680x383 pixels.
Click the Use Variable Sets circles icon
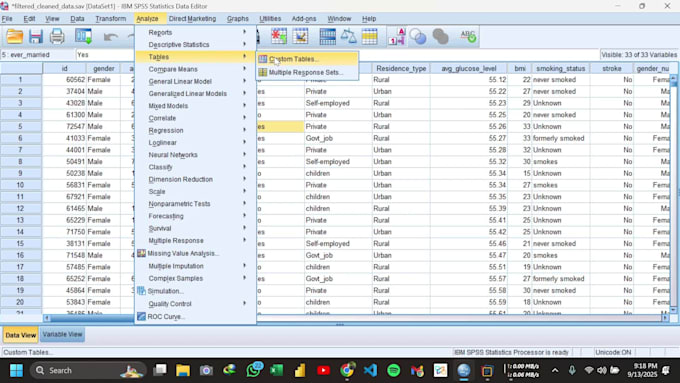coord(418,37)
